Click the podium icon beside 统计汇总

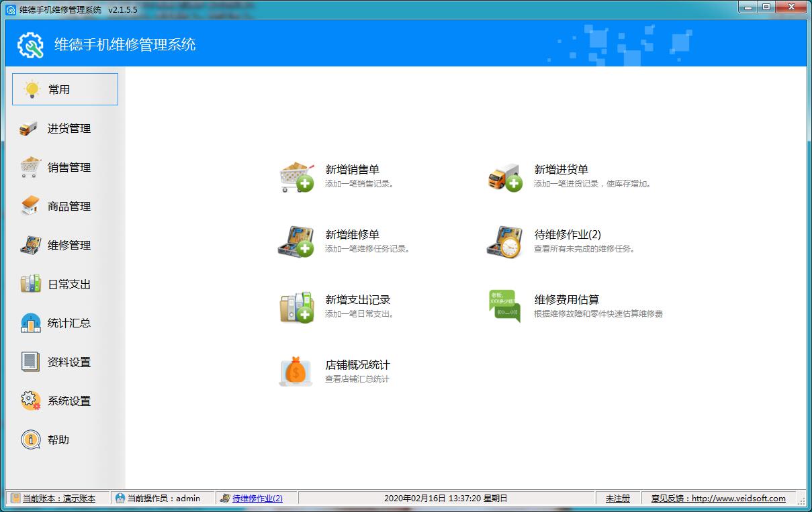30,323
